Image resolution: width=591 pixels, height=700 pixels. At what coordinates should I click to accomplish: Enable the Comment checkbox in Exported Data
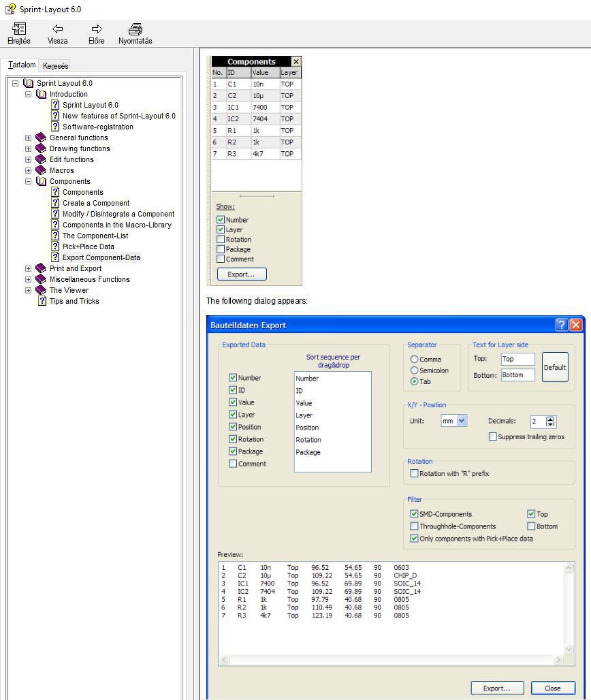click(233, 464)
